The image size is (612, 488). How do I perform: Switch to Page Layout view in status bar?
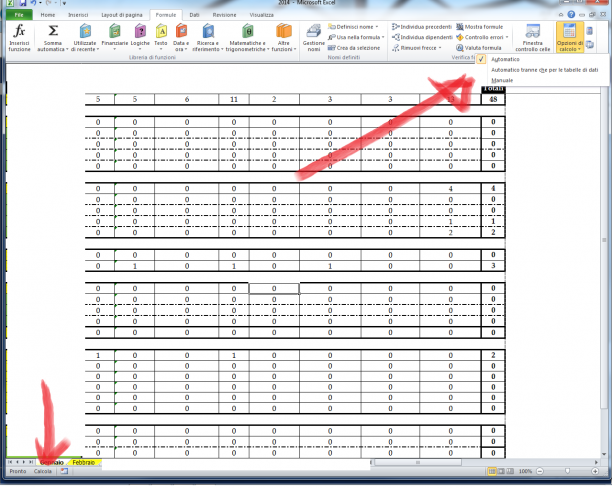pos(501,471)
